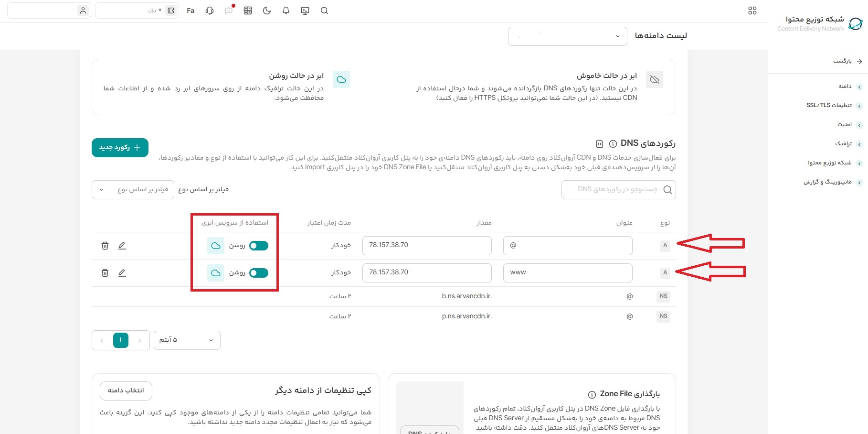
Task: Toggle cloud service switch for www record
Action: point(259,273)
